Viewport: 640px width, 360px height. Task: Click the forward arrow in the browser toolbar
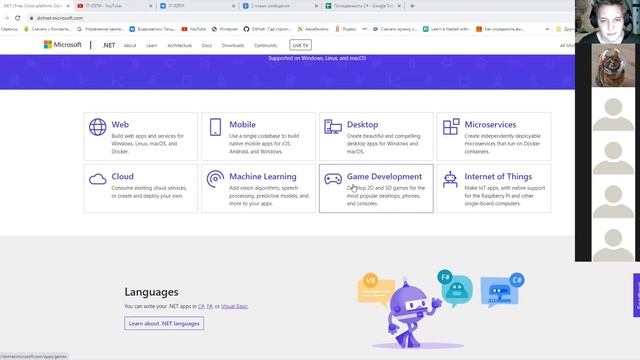click(x=6, y=18)
